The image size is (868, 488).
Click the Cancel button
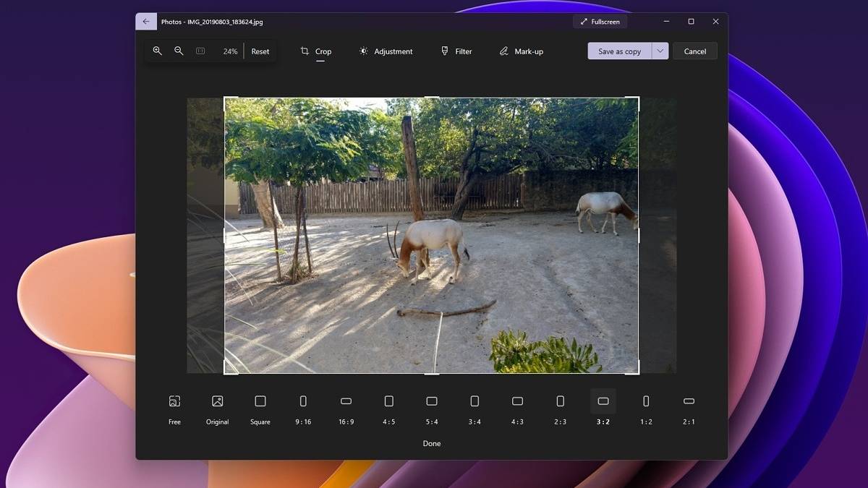coord(695,51)
